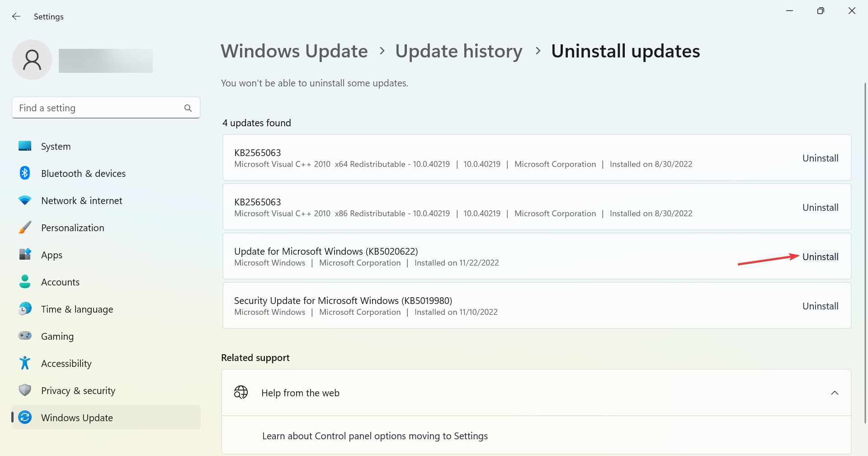Click the Bluetooth icon in sidebar
868x456 pixels.
click(x=25, y=173)
